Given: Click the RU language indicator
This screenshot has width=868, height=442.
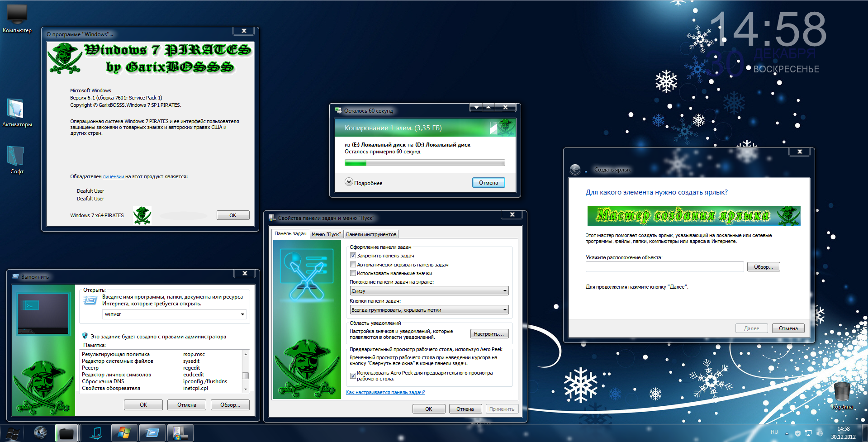Looking at the screenshot, I should click(774, 432).
